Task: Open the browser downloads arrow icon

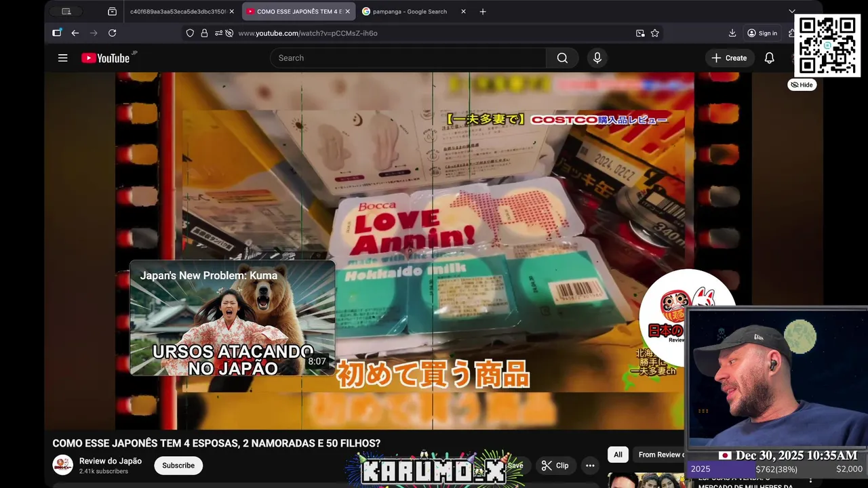Action: coord(732,33)
